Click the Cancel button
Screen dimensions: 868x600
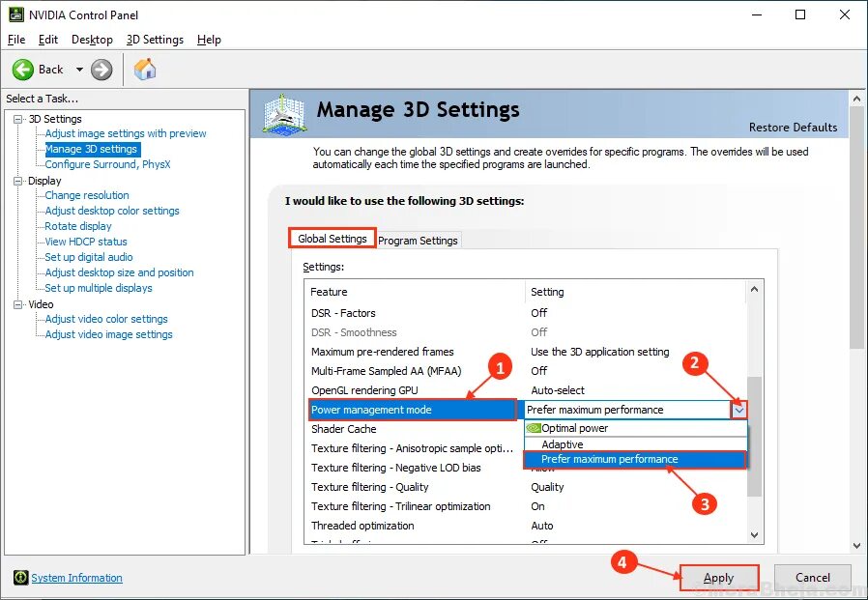[x=812, y=578]
